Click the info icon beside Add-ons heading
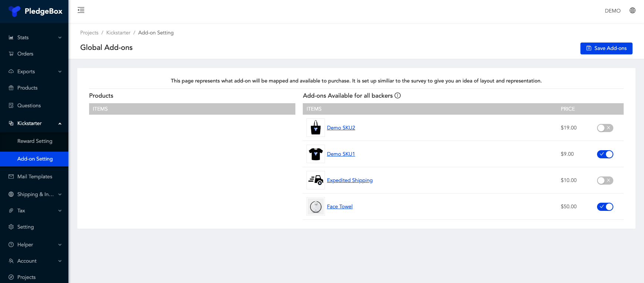The height and width of the screenshot is (283, 644). click(398, 95)
